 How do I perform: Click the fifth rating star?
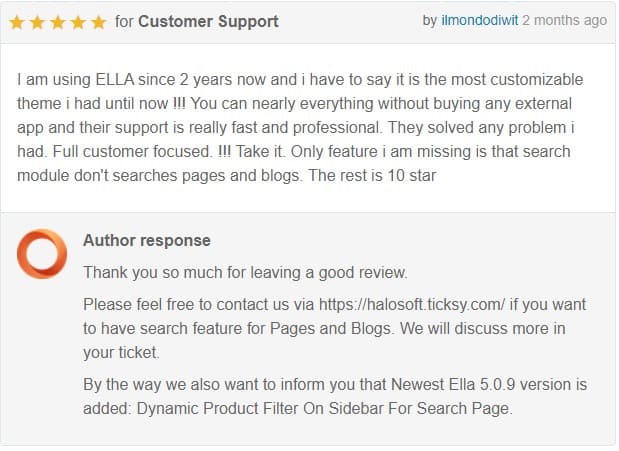[98, 23]
